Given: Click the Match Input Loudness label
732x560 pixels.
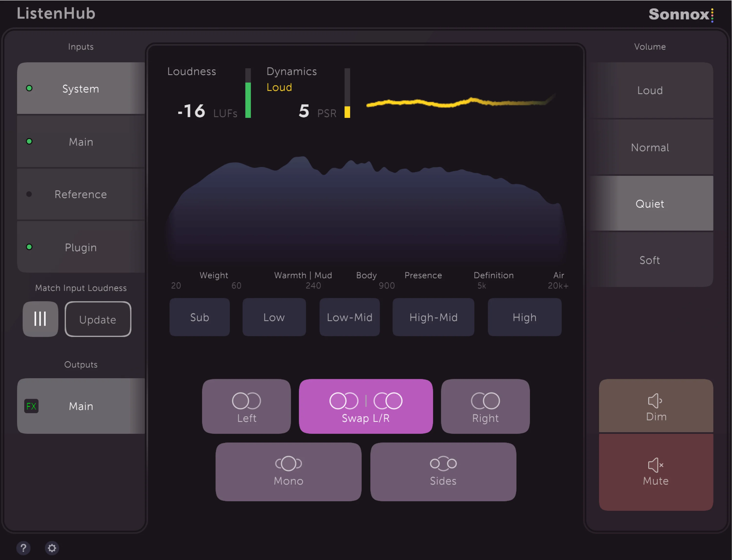Looking at the screenshot, I should pyautogui.click(x=81, y=288).
